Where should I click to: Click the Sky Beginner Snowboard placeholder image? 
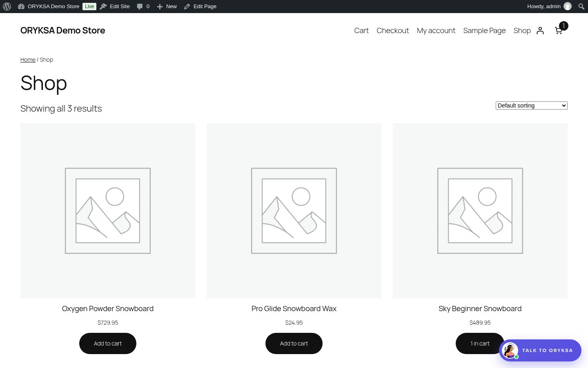[480, 211]
